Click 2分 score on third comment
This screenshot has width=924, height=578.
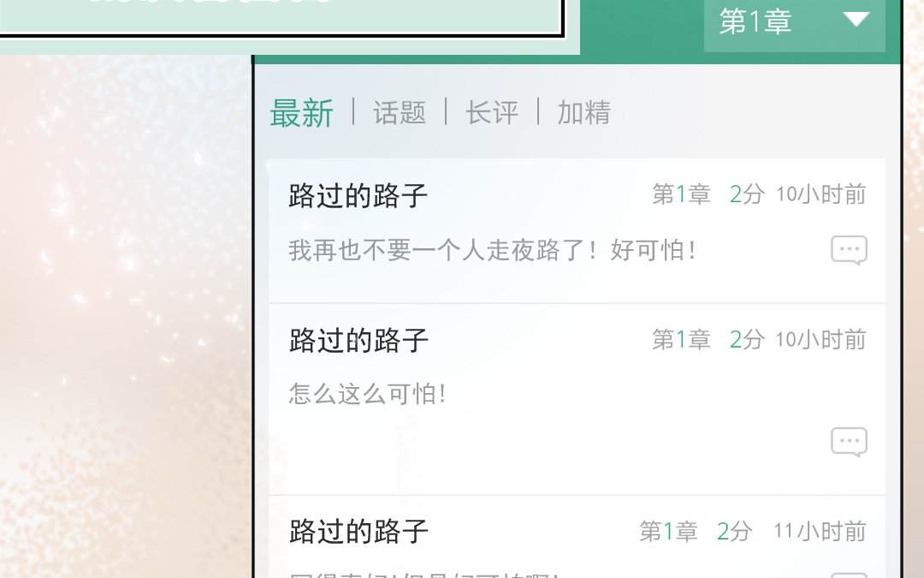[x=735, y=532]
